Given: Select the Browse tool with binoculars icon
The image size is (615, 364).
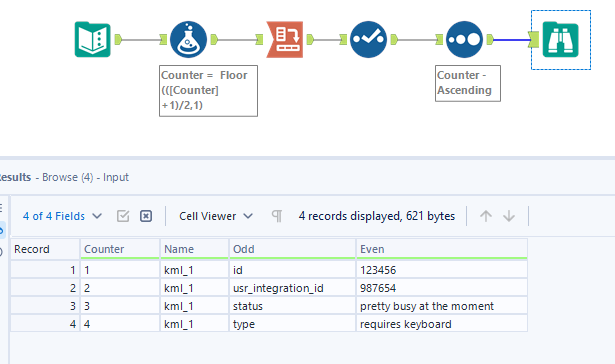Looking at the screenshot, I should point(560,40).
